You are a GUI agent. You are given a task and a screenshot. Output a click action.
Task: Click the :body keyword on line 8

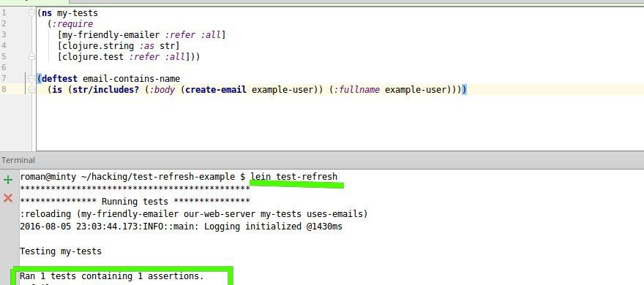[162, 89]
